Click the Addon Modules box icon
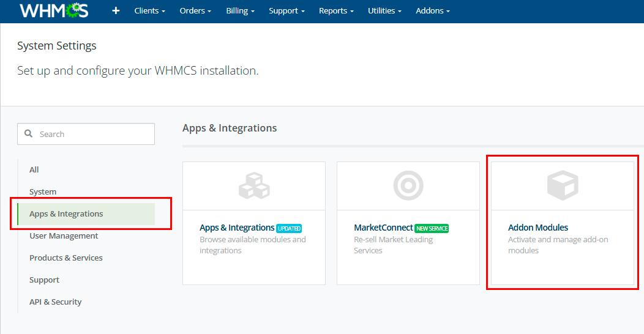Viewport: 644px width, 334px height. coord(562,186)
